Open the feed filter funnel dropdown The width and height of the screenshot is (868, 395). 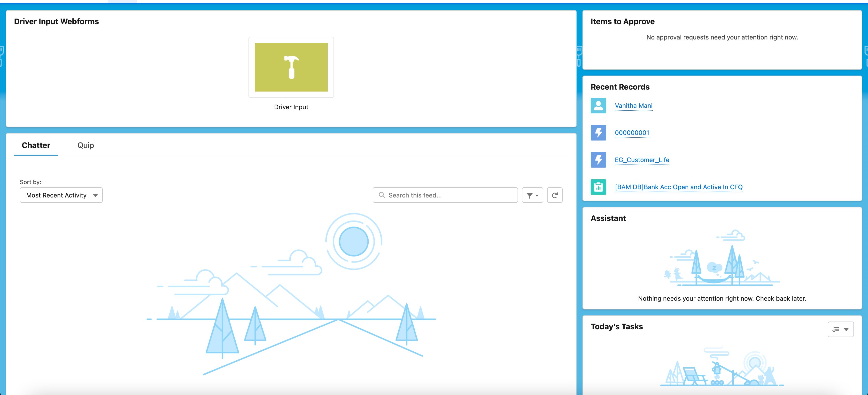point(532,195)
